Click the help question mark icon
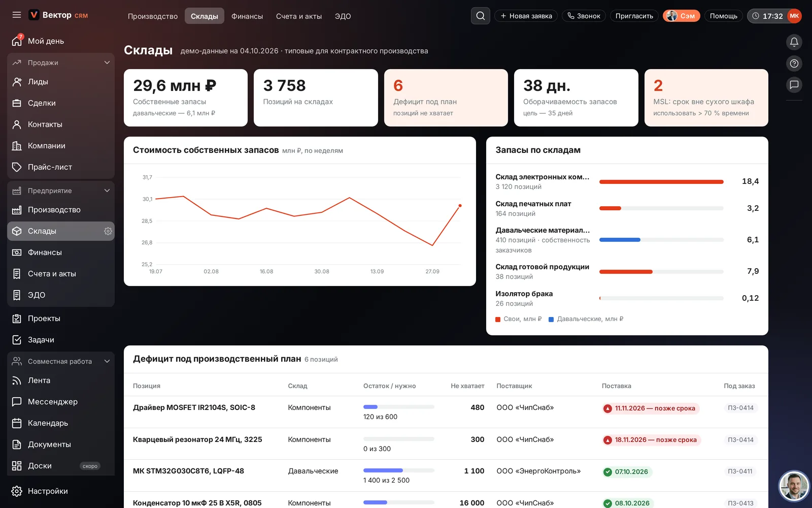The height and width of the screenshot is (508, 812). (794, 63)
